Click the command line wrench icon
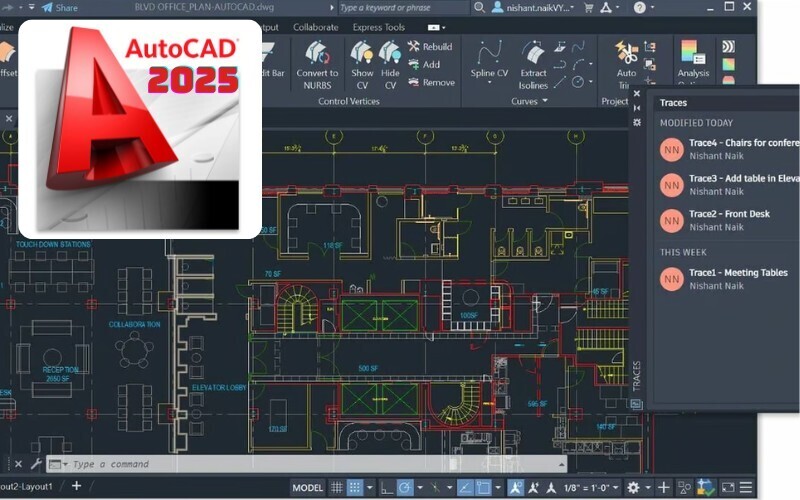 (x=36, y=464)
